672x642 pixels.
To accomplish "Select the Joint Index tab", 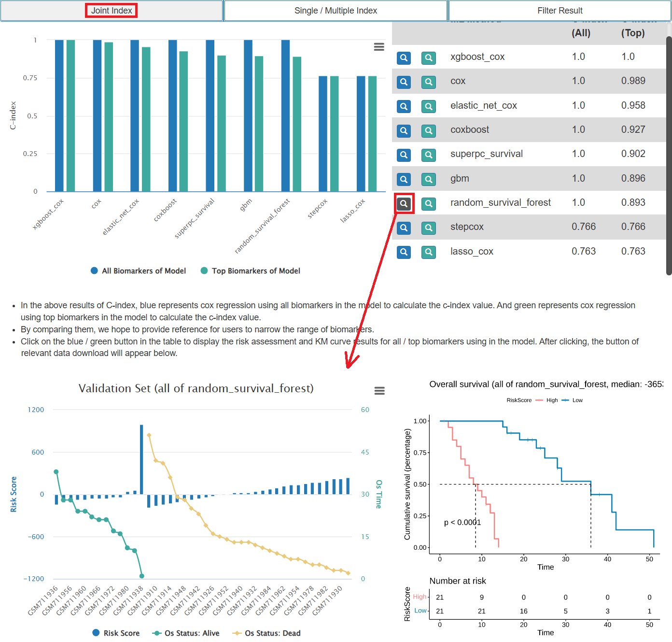I will click(x=112, y=11).
